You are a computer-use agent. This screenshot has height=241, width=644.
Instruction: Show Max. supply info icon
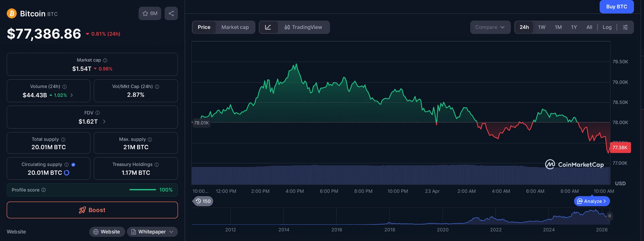tap(150, 139)
